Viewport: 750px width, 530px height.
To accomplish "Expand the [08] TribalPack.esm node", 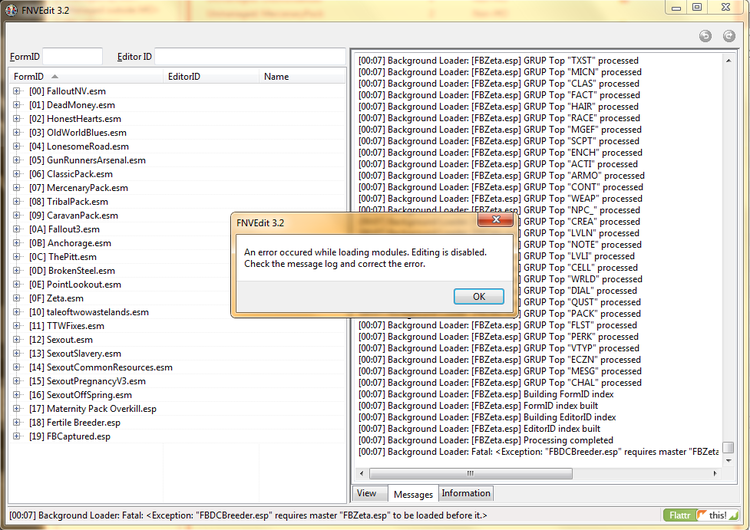I will [17, 201].
